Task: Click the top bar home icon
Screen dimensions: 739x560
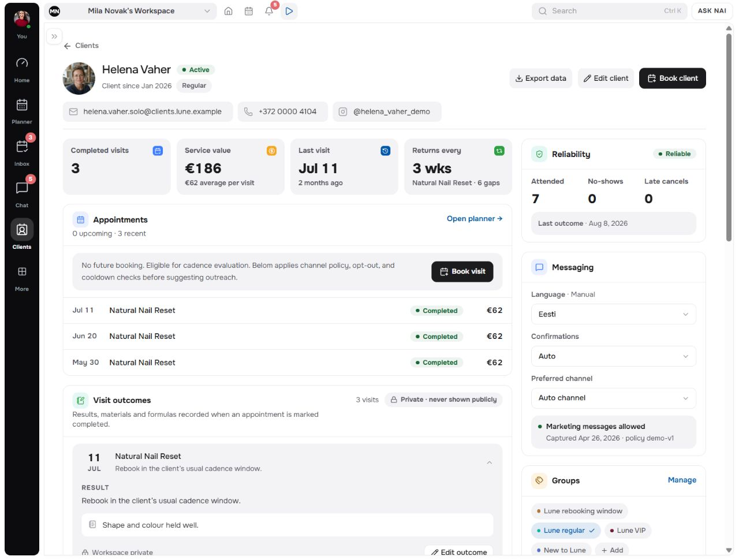Action: 229,11
